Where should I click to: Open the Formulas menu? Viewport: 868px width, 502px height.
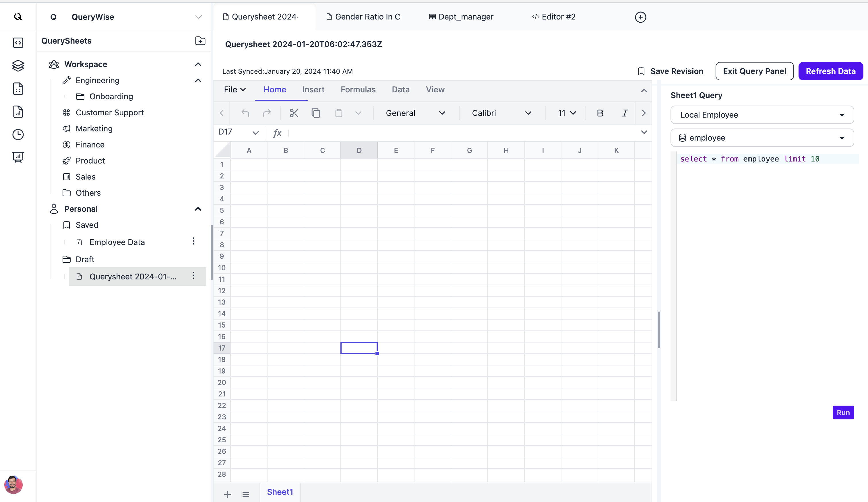pyautogui.click(x=358, y=89)
